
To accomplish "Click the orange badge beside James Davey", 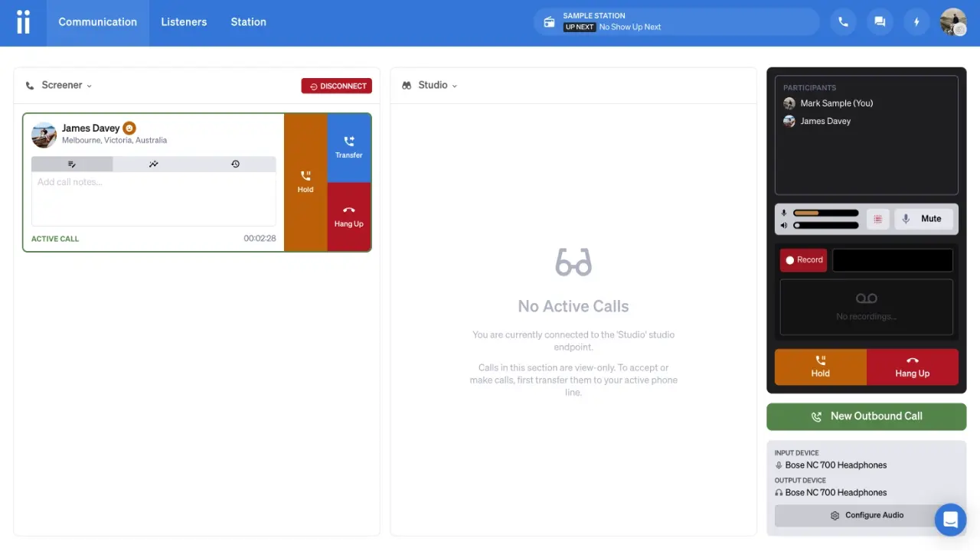I will pyautogui.click(x=129, y=129).
